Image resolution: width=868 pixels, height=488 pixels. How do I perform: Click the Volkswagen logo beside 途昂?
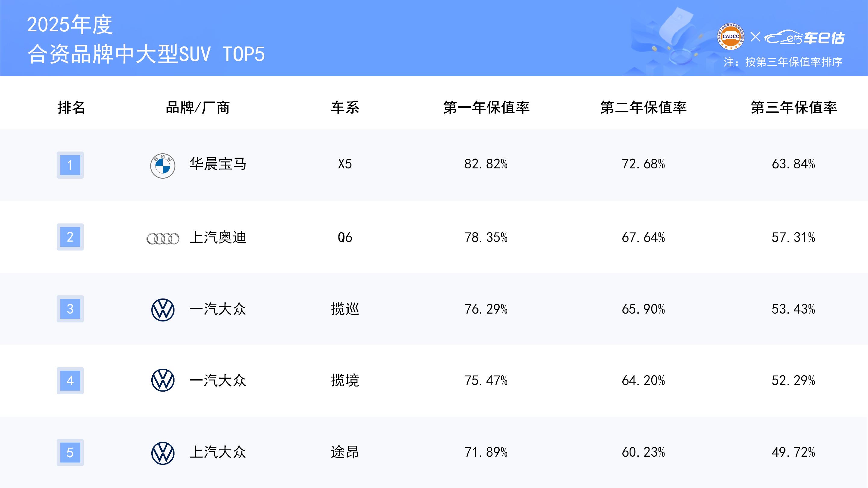[163, 453]
